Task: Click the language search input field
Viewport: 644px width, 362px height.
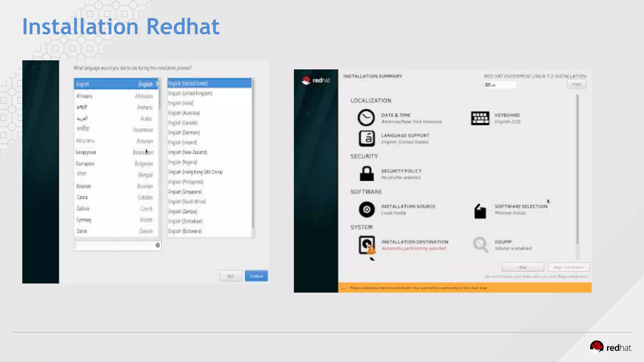Action: (114, 245)
